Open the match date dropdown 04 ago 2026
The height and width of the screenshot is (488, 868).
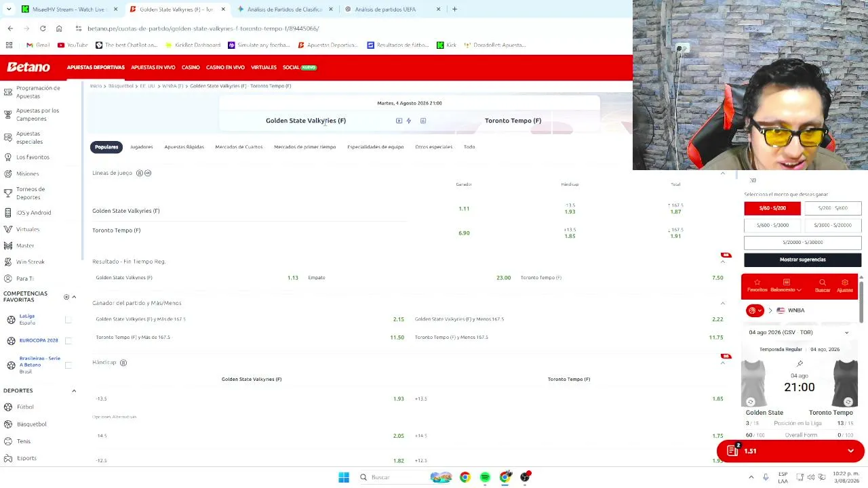pyautogui.click(x=799, y=332)
